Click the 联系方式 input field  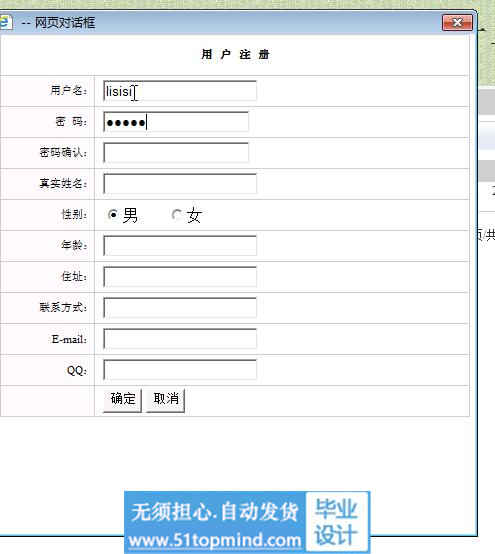pyautogui.click(x=180, y=308)
